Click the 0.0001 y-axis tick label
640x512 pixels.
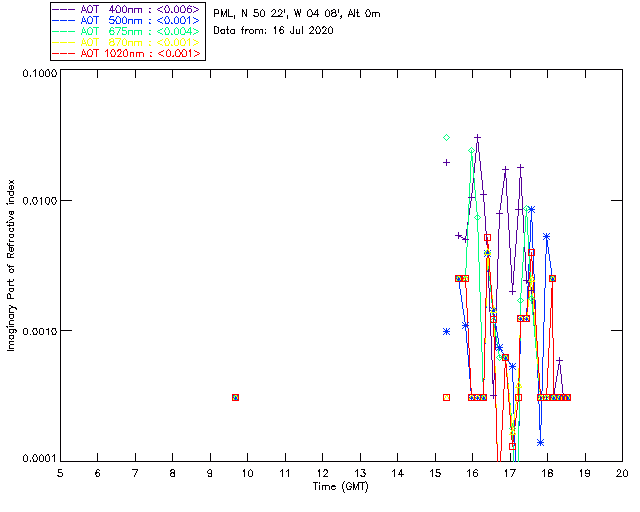point(40,459)
